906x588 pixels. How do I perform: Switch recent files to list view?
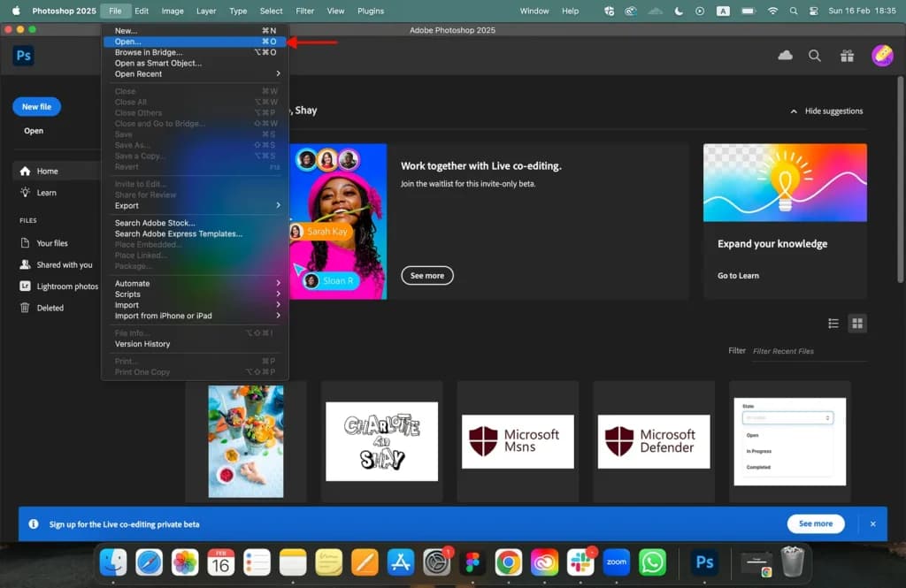(833, 324)
